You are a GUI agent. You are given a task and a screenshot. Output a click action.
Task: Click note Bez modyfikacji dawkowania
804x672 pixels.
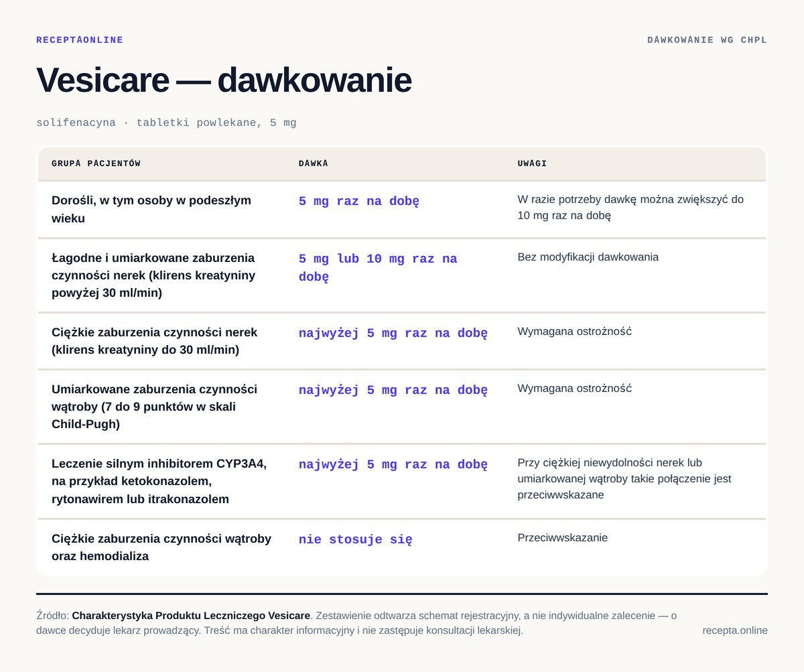click(x=588, y=257)
